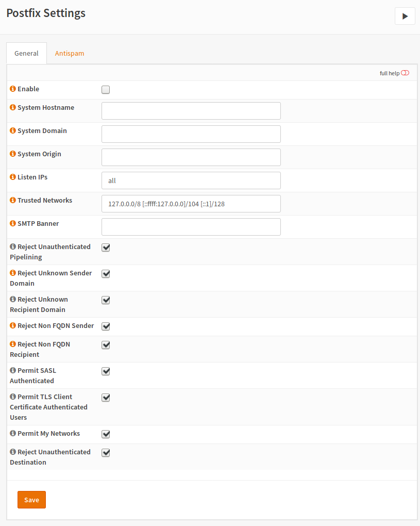Tick the Enable checkbox
The width and height of the screenshot is (420, 526).
(106, 90)
